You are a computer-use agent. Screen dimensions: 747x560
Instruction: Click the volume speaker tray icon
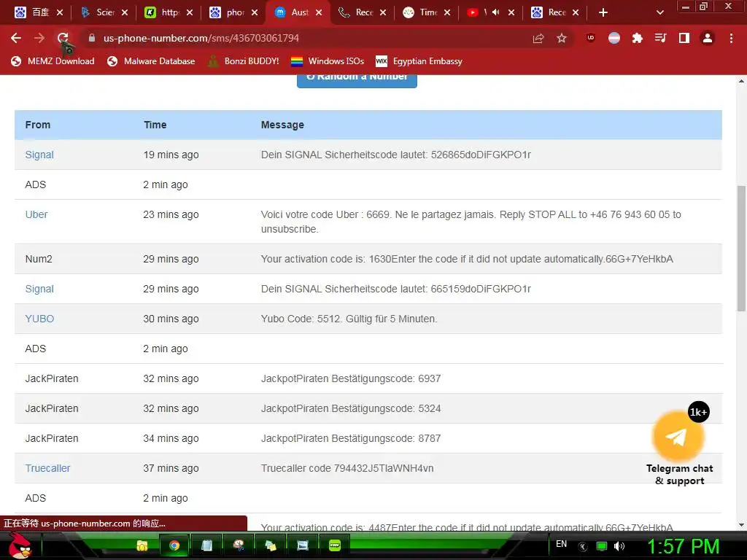(x=619, y=546)
